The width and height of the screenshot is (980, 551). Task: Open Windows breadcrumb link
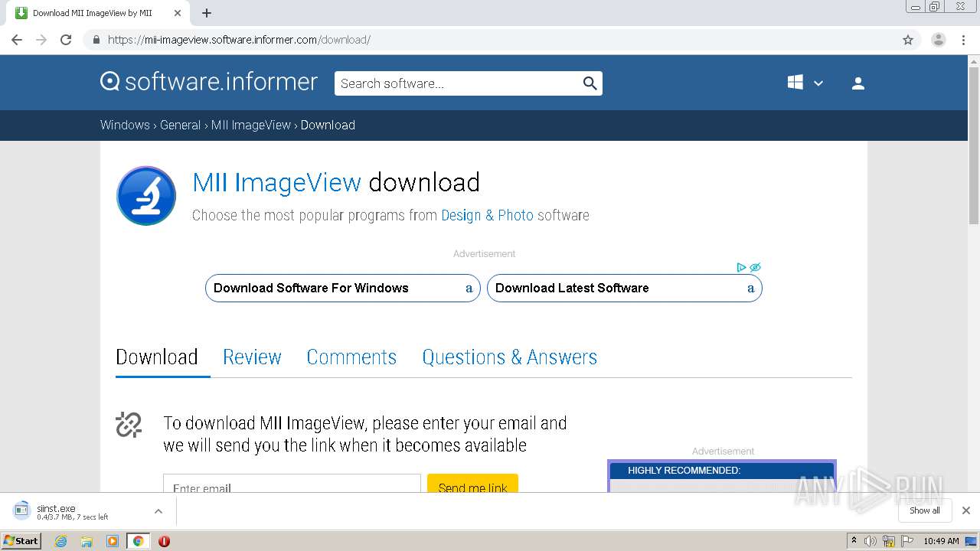125,125
